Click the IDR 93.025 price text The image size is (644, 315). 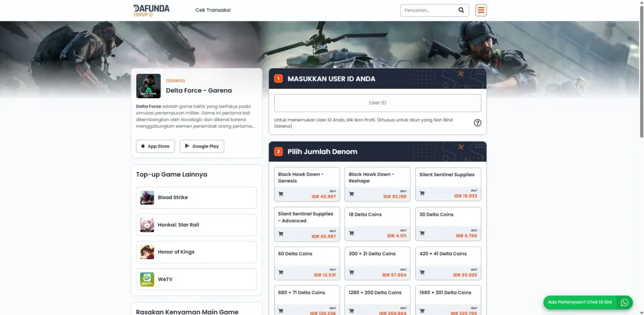(x=465, y=275)
